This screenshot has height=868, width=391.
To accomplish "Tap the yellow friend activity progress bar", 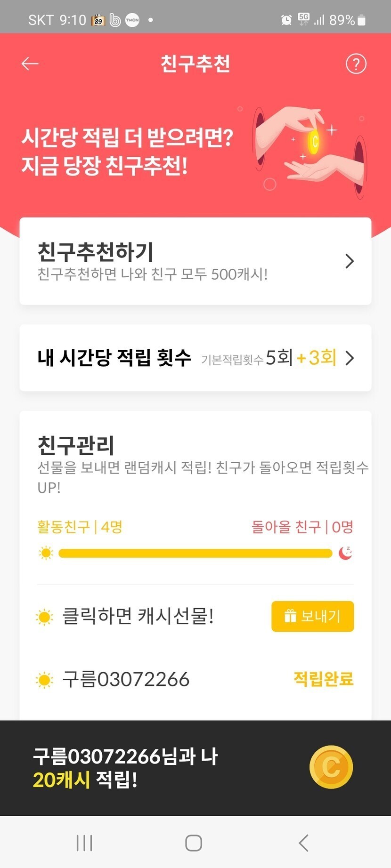I will pos(195,553).
